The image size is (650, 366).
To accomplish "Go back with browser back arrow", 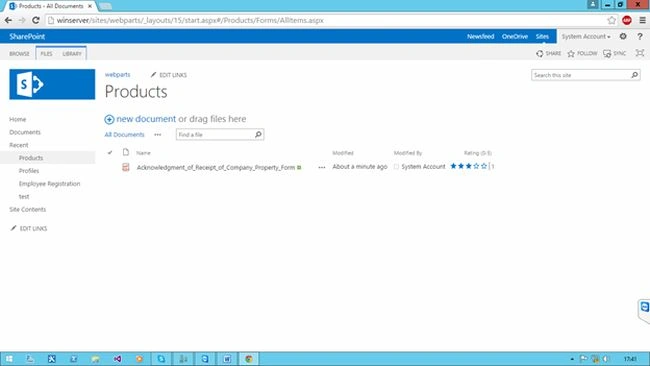I will click(8, 20).
